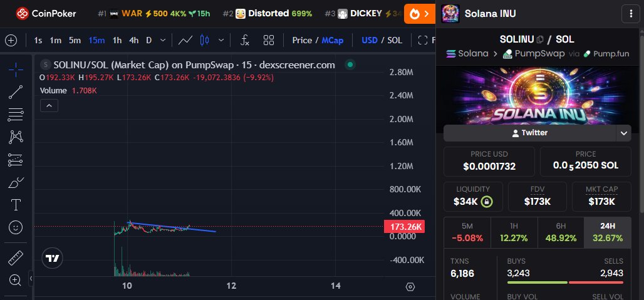Click the liquidity lock icon

pos(487,202)
